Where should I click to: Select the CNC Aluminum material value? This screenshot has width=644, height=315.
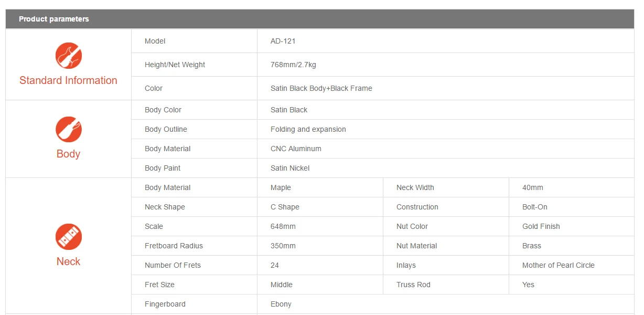pyautogui.click(x=296, y=149)
